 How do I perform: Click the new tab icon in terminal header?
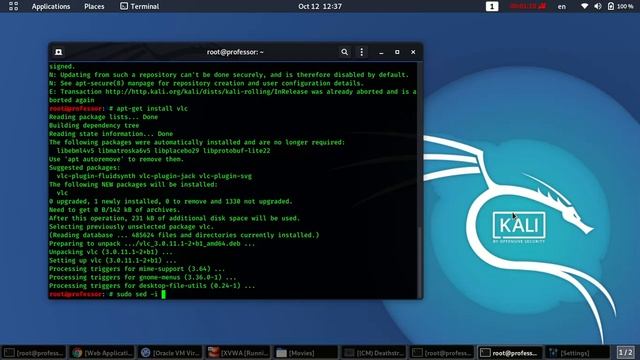58,52
